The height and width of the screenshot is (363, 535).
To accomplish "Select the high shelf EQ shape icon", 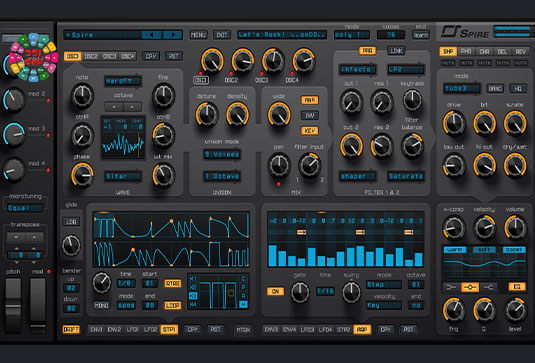I will coord(488,287).
